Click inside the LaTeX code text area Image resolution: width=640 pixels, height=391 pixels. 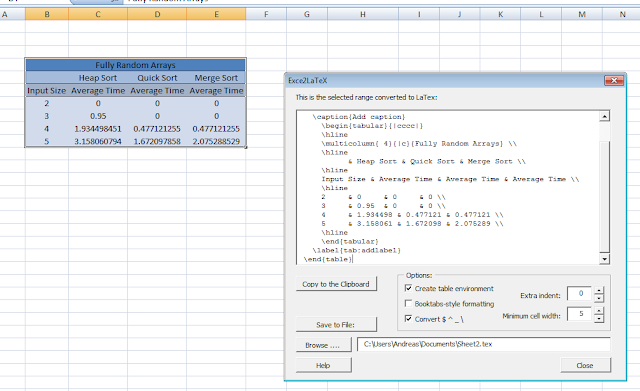coord(448,188)
